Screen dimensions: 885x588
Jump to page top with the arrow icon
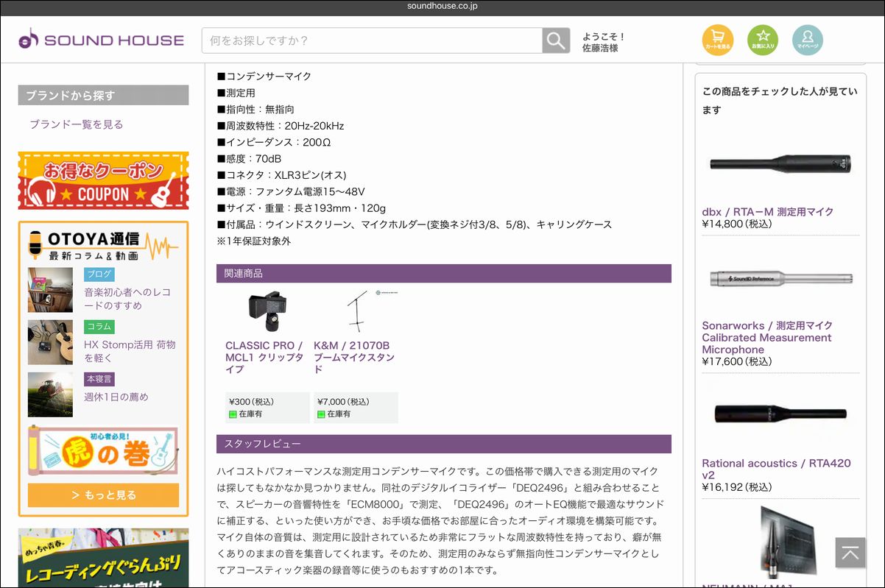tap(850, 553)
